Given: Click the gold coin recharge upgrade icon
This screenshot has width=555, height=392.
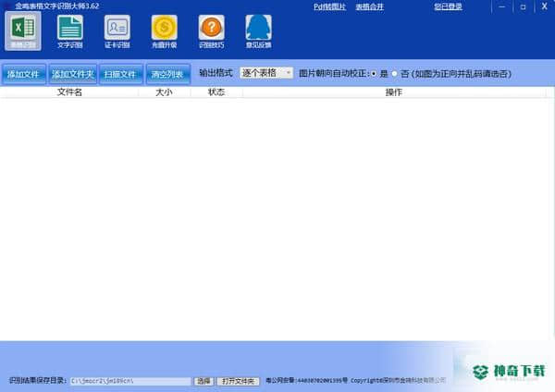Looking at the screenshot, I should [x=165, y=31].
